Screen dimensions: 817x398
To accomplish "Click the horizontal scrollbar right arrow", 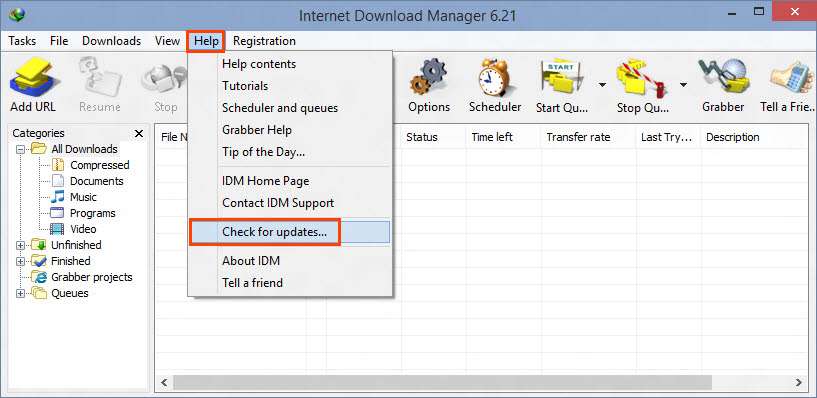I will (x=799, y=382).
